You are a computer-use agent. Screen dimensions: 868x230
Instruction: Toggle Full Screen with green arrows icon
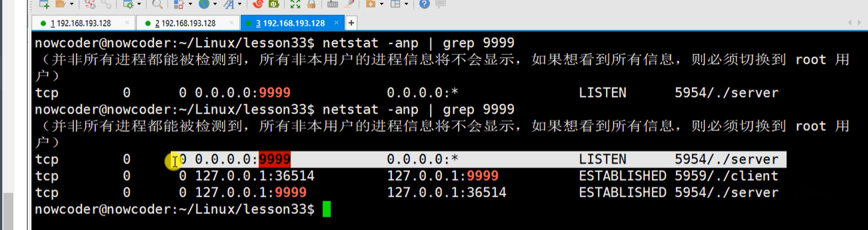pos(295,4)
